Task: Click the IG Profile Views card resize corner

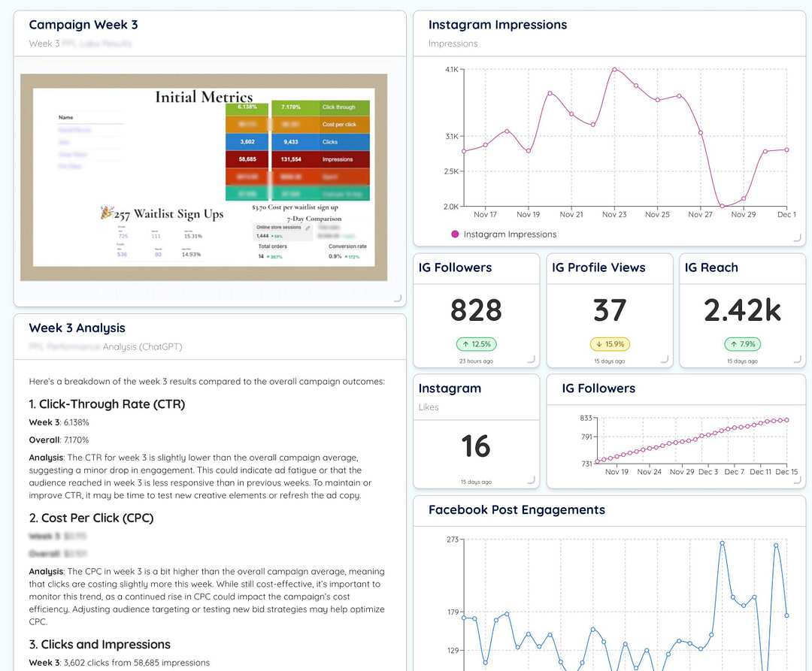Action: (x=665, y=359)
